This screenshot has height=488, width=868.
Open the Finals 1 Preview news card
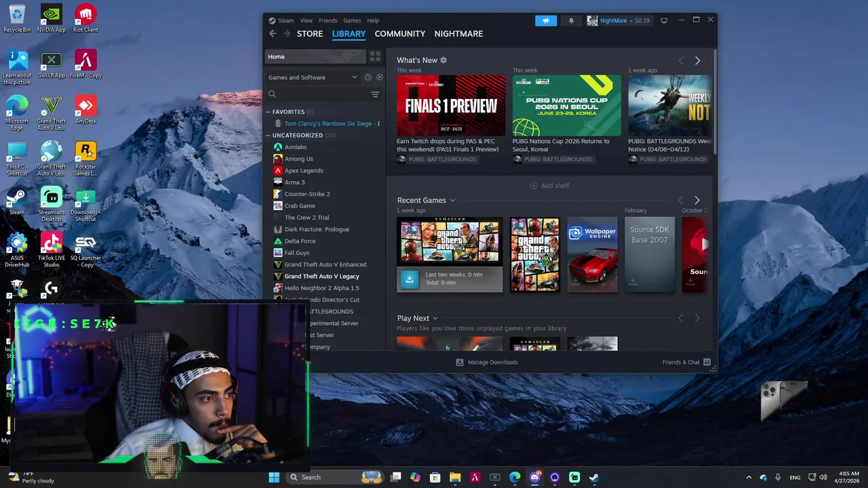(451, 106)
